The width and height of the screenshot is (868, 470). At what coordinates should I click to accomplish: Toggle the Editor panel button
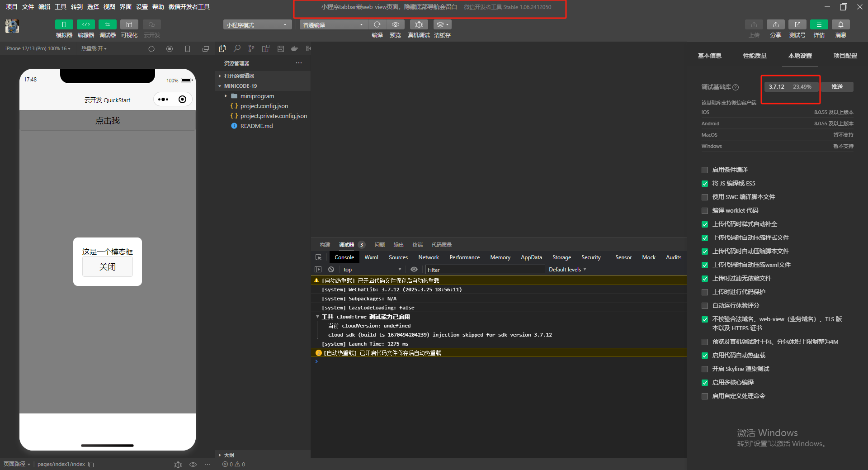pos(85,24)
